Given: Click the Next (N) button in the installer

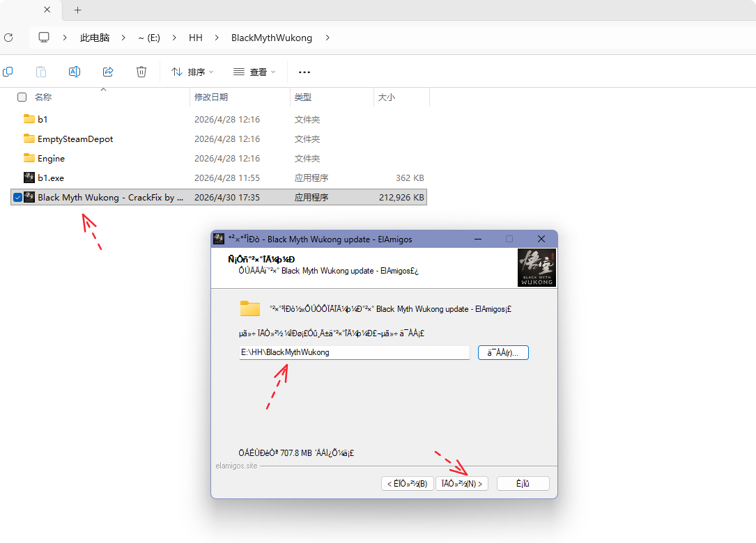Looking at the screenshot, I should (462, 484).
